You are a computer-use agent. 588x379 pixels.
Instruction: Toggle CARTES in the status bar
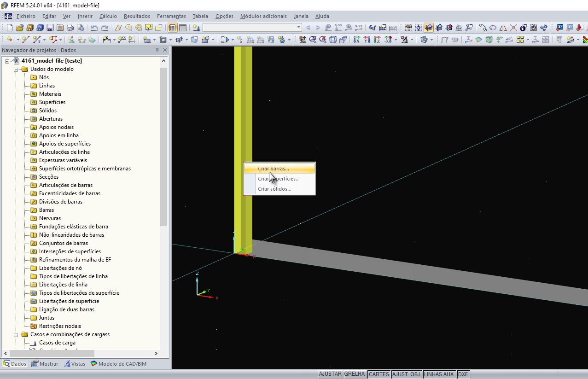[x=379, y=374]
